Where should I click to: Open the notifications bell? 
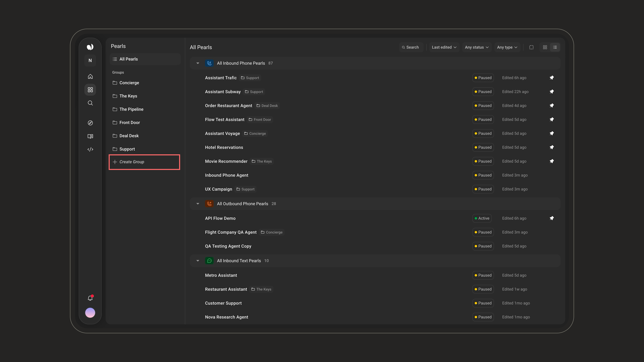tap(90, 298)
